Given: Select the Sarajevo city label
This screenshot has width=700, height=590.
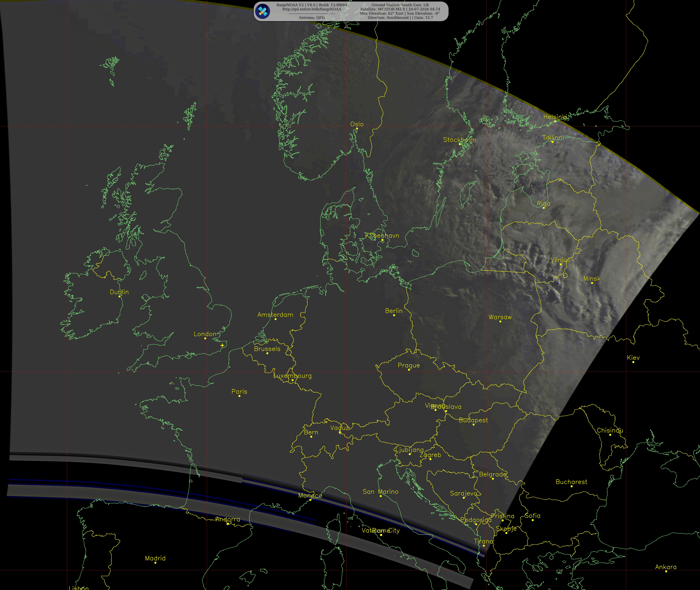Looking at the screenshot, I should point(464,493).
